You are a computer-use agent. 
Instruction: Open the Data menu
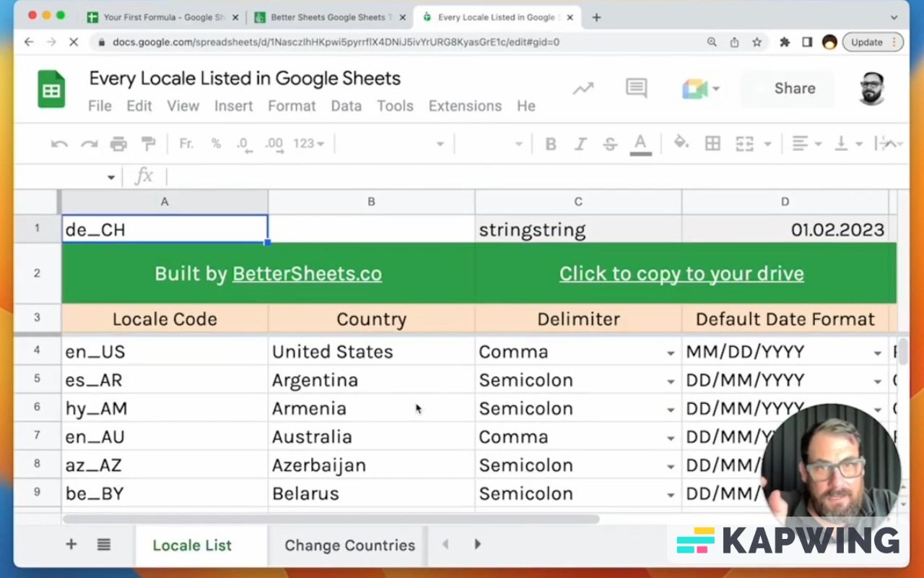click(346, 105)
